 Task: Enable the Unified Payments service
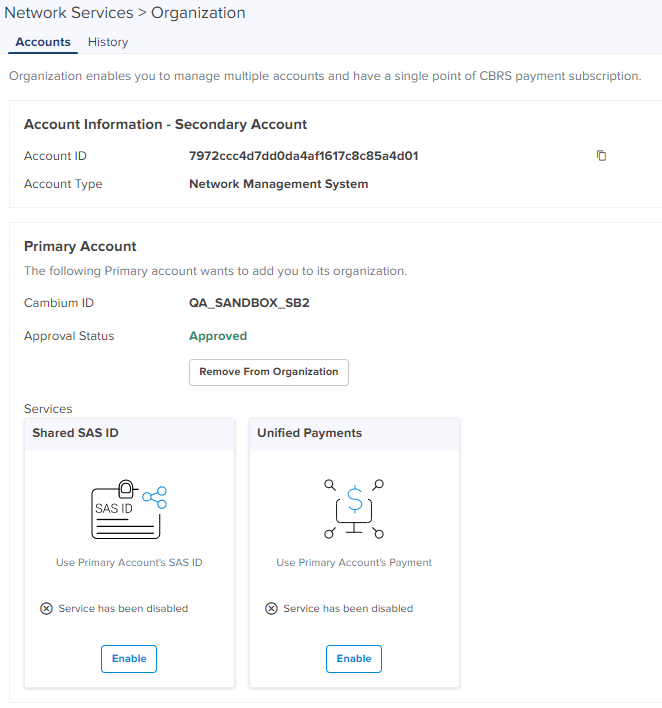point(354,659)
